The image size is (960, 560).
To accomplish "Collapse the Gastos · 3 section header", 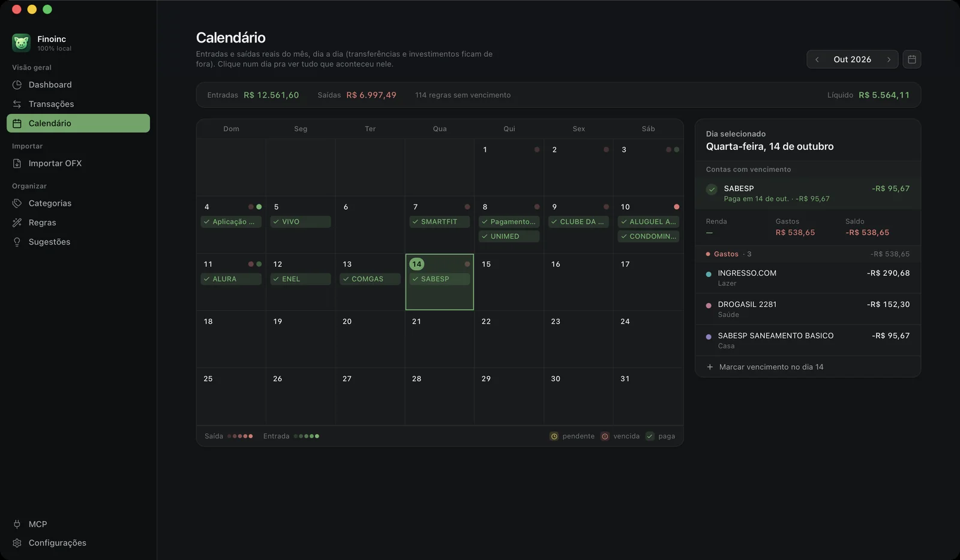I will [x=808, y=254].
